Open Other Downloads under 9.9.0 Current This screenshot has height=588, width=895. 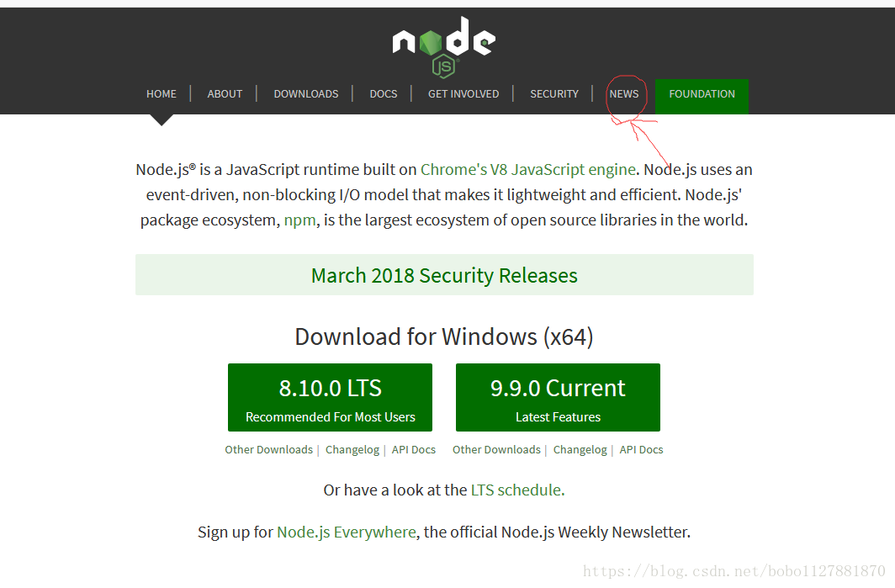point(496,450)
